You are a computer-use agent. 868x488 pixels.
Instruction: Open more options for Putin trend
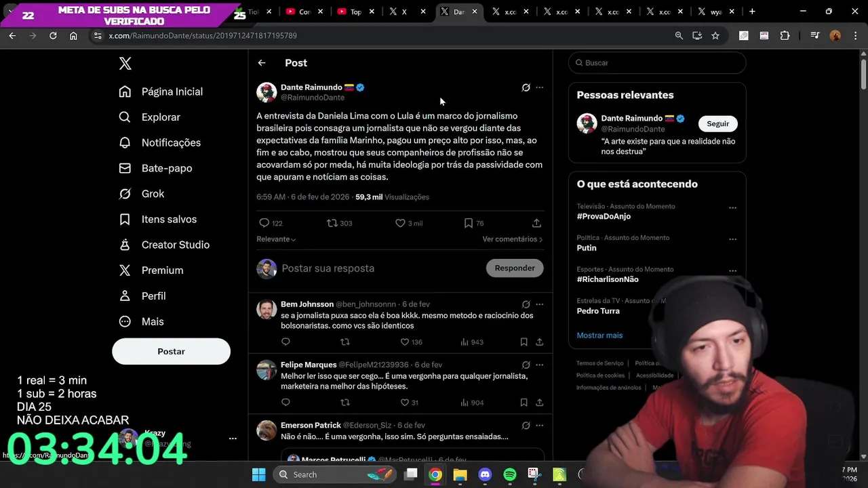coord(732,239)
